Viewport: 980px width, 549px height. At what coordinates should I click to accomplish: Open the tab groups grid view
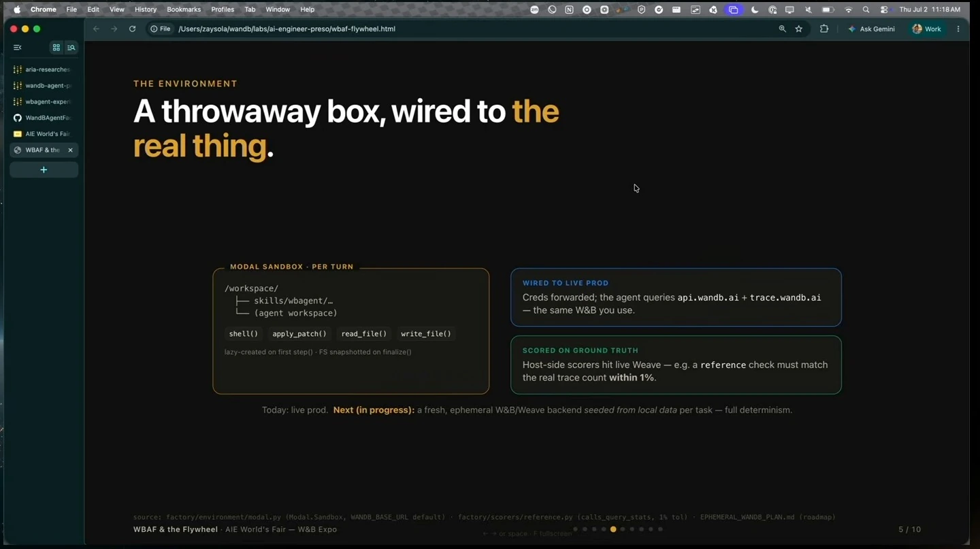(x=56, y=48)
